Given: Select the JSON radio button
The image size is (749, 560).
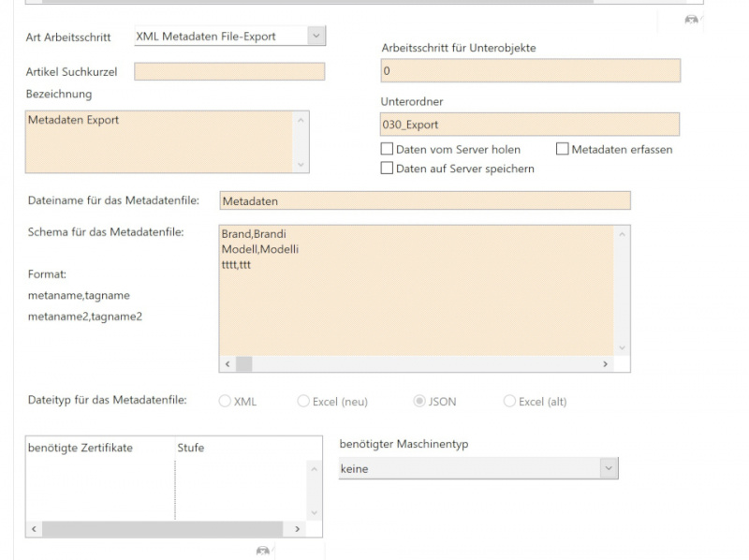Looking at the screenshot, I should tap(419, 402).
